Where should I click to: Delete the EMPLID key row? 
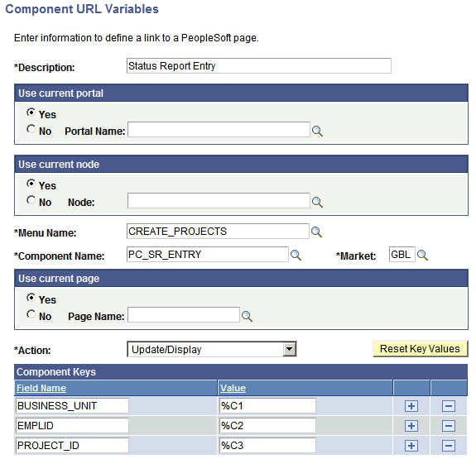point(449,426)
